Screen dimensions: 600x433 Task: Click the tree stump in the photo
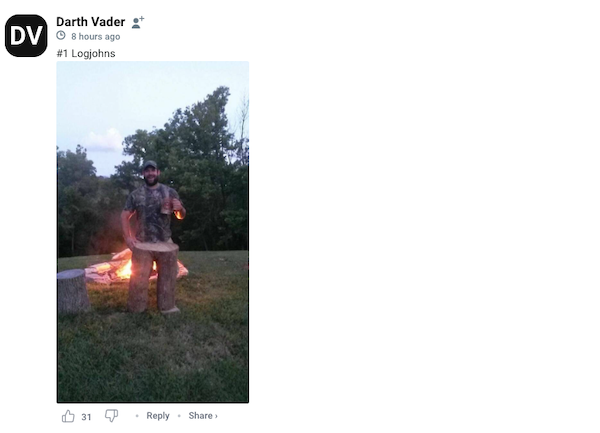click(x=73, y=291)
